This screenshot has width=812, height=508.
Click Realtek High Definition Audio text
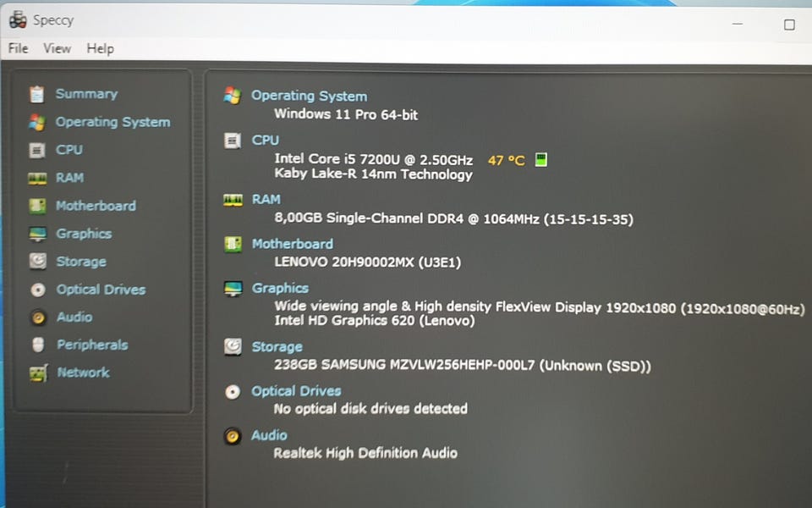pyautogui.click(x=365, y=453)
